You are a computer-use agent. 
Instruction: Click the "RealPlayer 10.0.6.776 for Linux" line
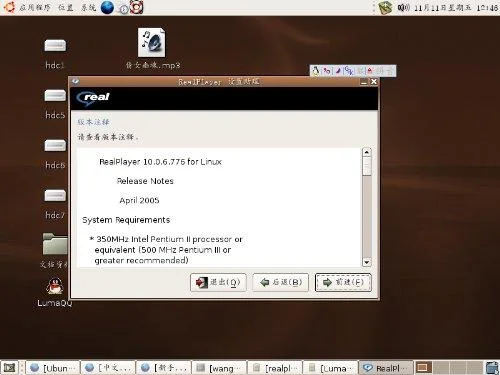160,162
